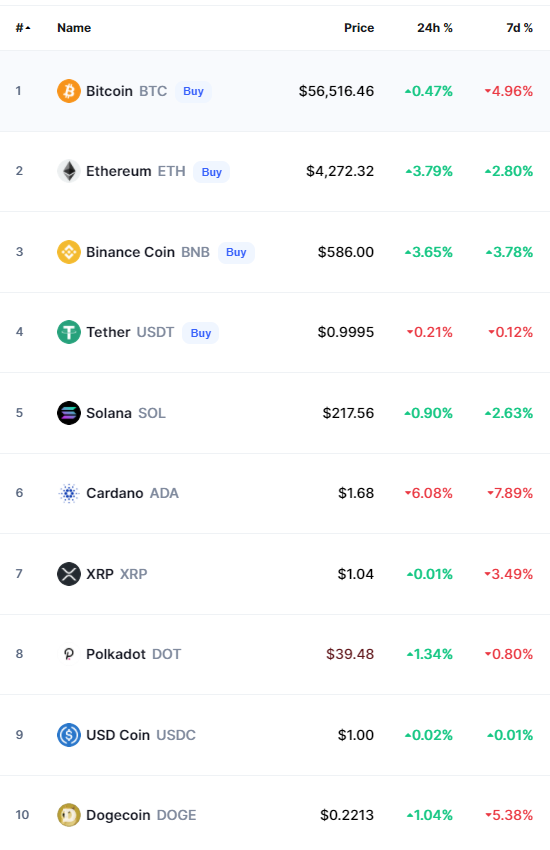Click the Polkadot logo icon
The height and width of the screenshot is (850, 550).
[x=69, y=654]
